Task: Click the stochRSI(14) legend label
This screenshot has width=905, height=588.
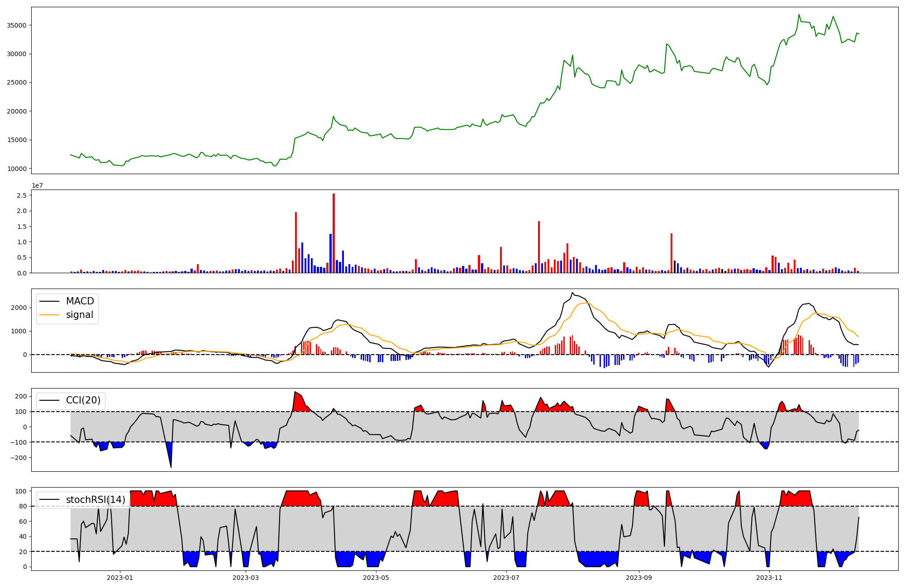Action: [95, 499]
